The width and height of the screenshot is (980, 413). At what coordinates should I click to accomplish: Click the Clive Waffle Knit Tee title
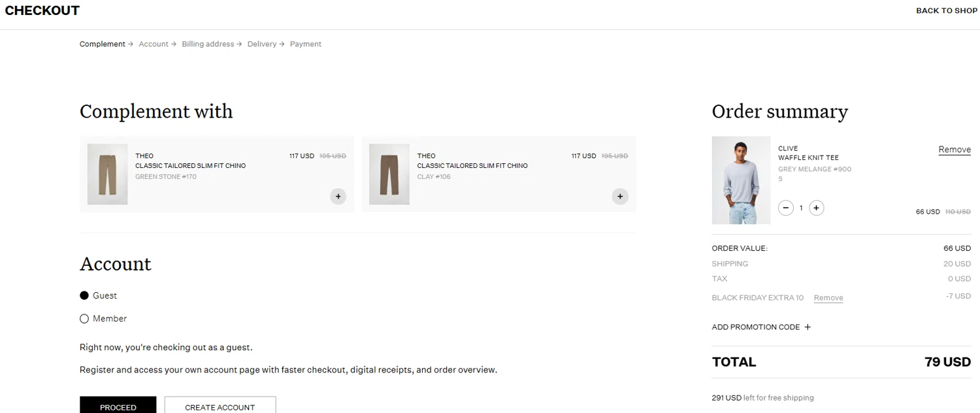808,153
